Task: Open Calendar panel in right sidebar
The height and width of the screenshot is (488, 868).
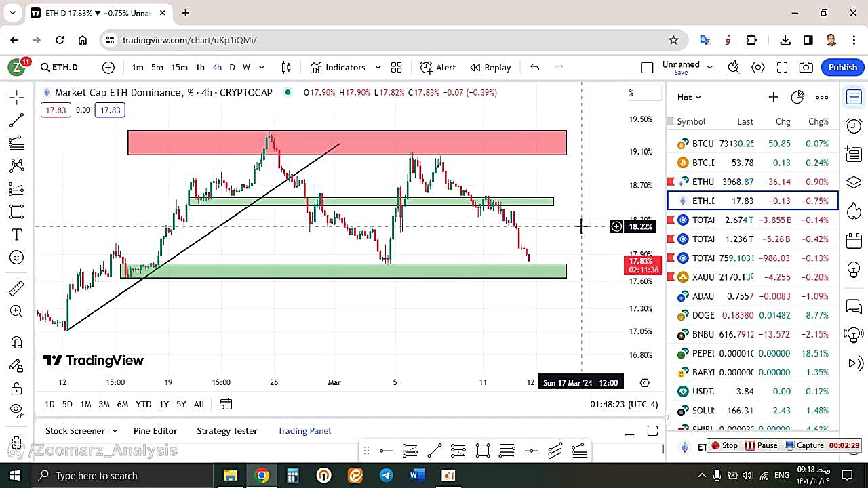Action: coord(854,241)
